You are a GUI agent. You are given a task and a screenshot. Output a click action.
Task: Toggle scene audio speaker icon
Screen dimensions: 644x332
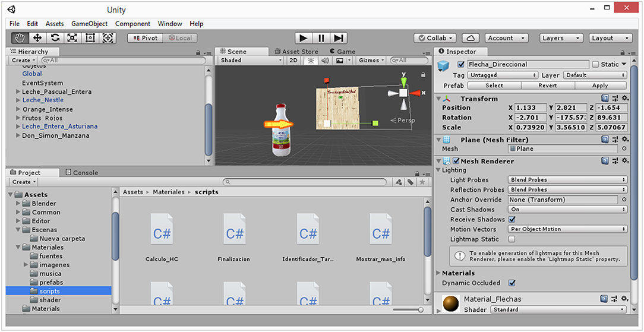[x=325, y=61]
